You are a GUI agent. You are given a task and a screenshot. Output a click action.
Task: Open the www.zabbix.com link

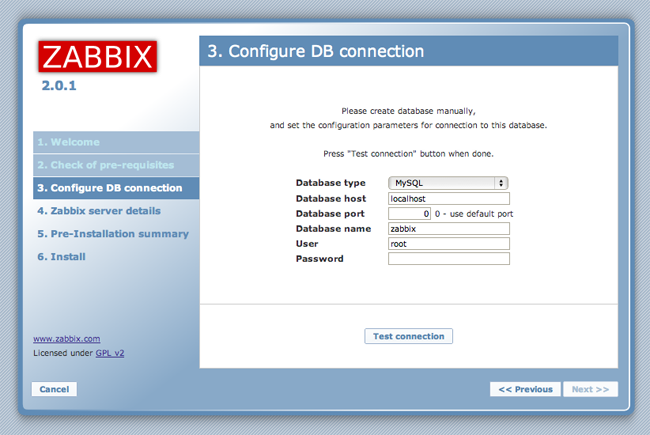click(x=66, y=339)
